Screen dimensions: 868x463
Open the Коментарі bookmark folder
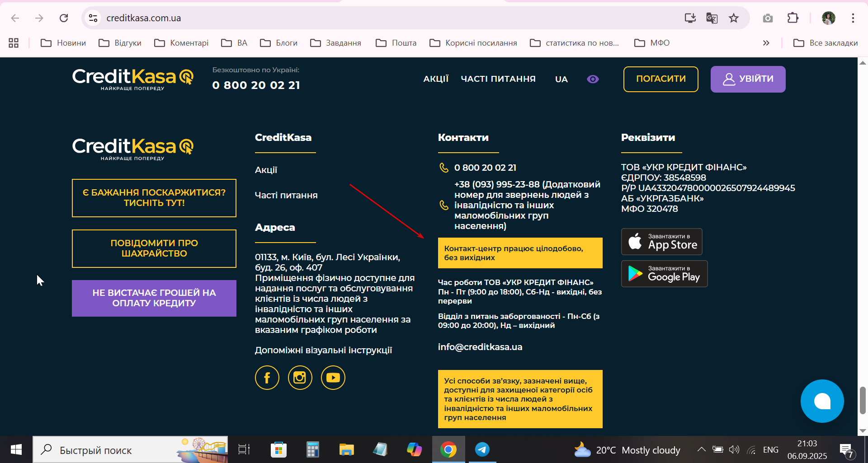tap(181, 43)
